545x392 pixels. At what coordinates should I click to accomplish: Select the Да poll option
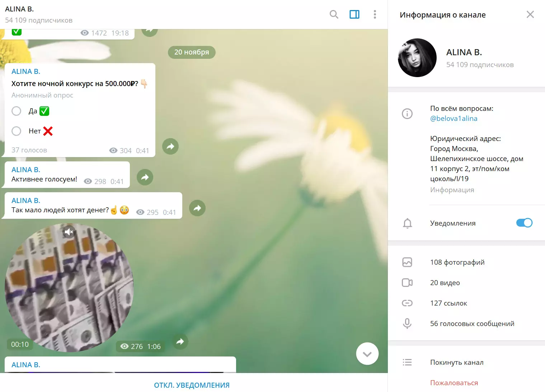[17, 111]
